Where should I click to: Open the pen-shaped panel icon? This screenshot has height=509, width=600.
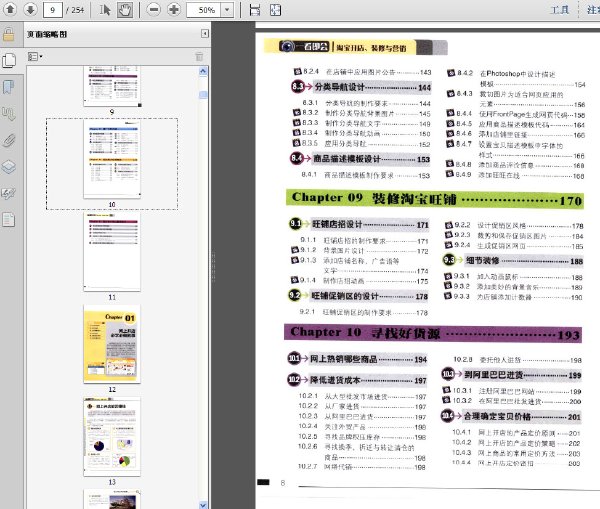tap(9, 193)
